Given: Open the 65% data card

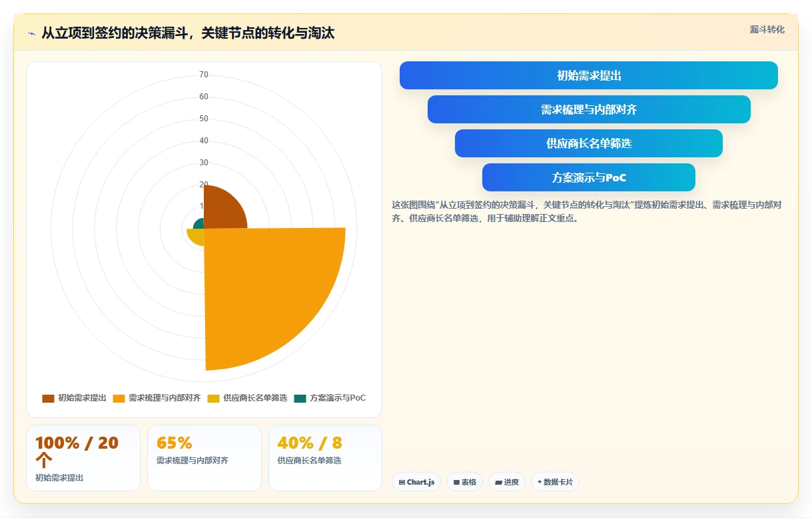Looking at the screenshot, I should click(x=204, y=458).
